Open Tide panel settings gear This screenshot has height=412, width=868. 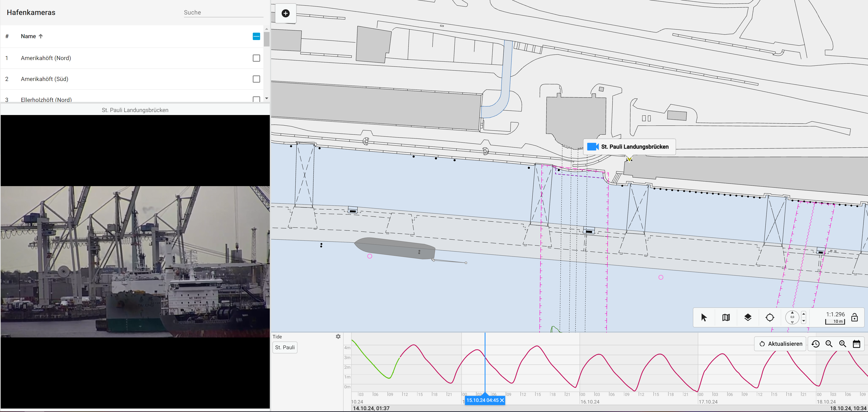[x=338, y=337]
